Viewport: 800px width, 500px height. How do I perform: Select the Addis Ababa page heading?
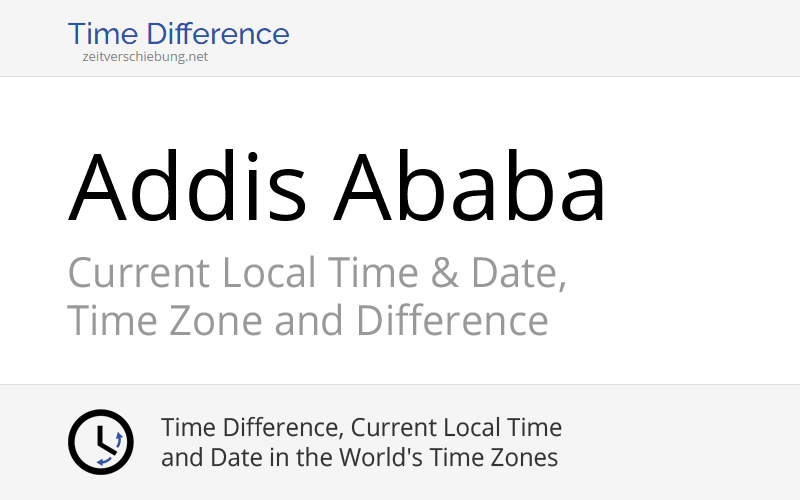337,186
